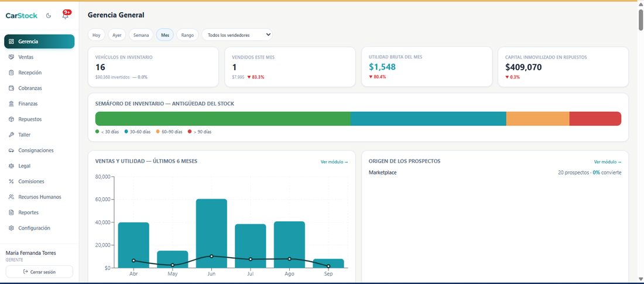Screen dimensions: 644x284
Task: Navigate to Consignaciones
Action: click(x=39, y=150)
